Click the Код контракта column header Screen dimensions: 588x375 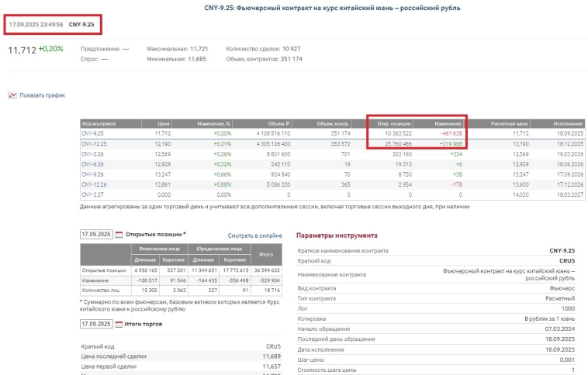click(99, 123)
